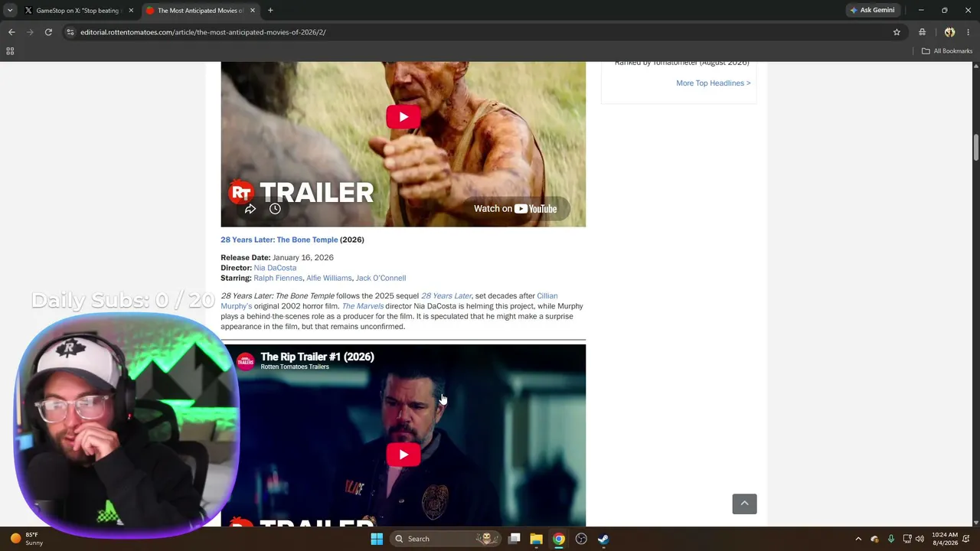Click Watch on YouTube button
Screen dimensions: 980x551
coord(515,209)
